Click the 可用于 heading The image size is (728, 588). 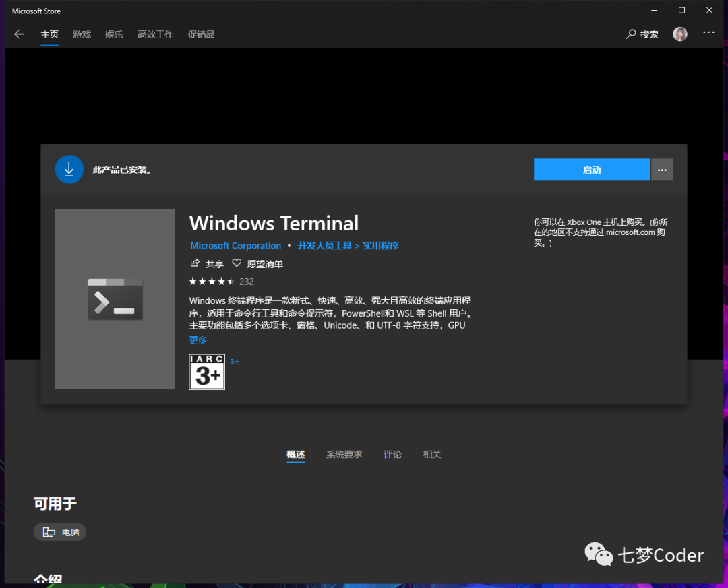click(x=55, y=504)
